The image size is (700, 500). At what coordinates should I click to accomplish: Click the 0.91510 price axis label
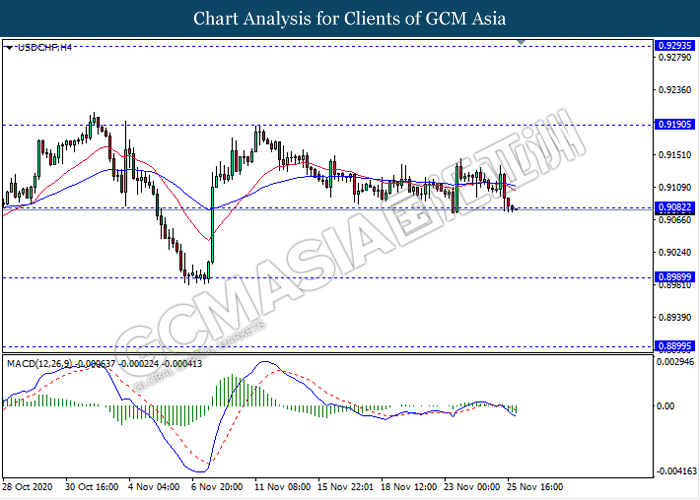tap(672, 155)
